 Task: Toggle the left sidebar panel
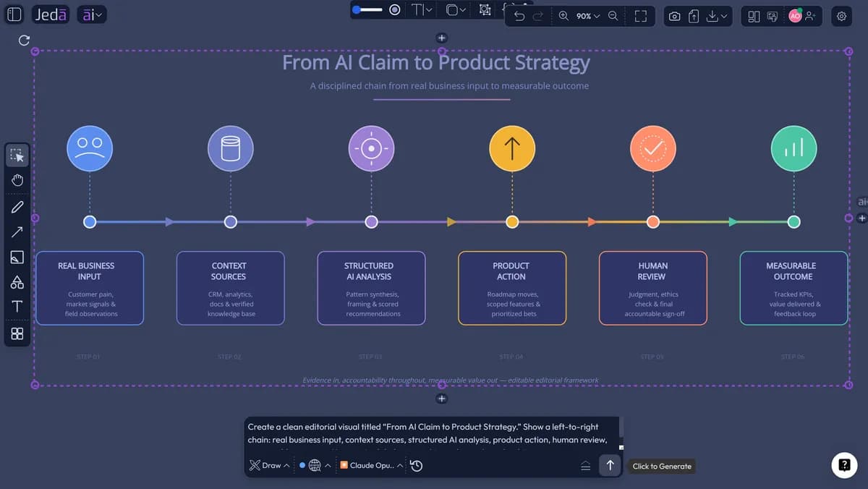click(14, 14)
